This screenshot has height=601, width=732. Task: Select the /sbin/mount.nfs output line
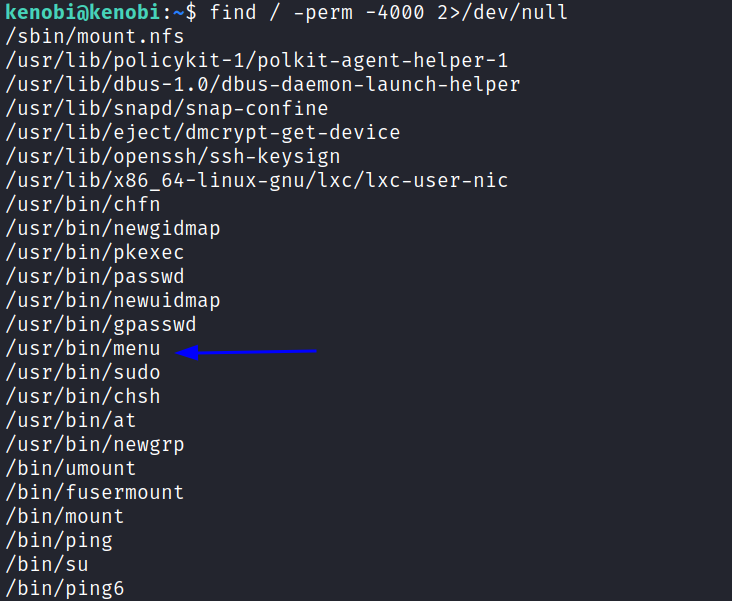coord(95,37)
